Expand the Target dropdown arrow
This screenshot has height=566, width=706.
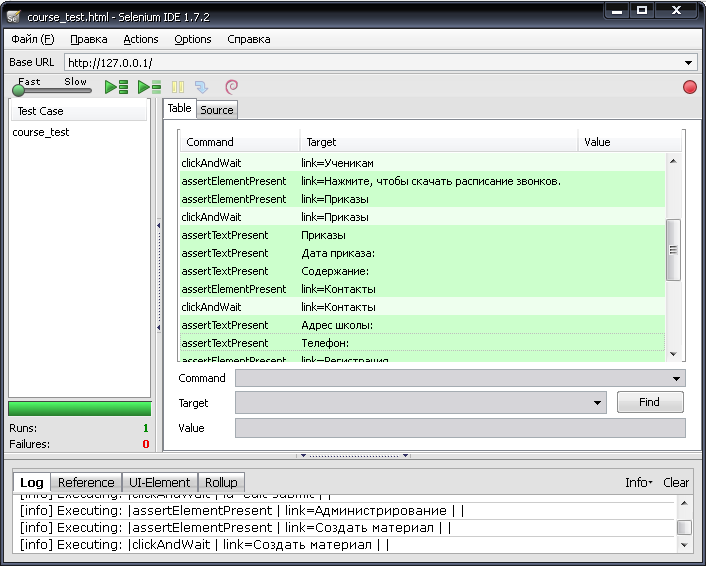click(x=597, y=403)
